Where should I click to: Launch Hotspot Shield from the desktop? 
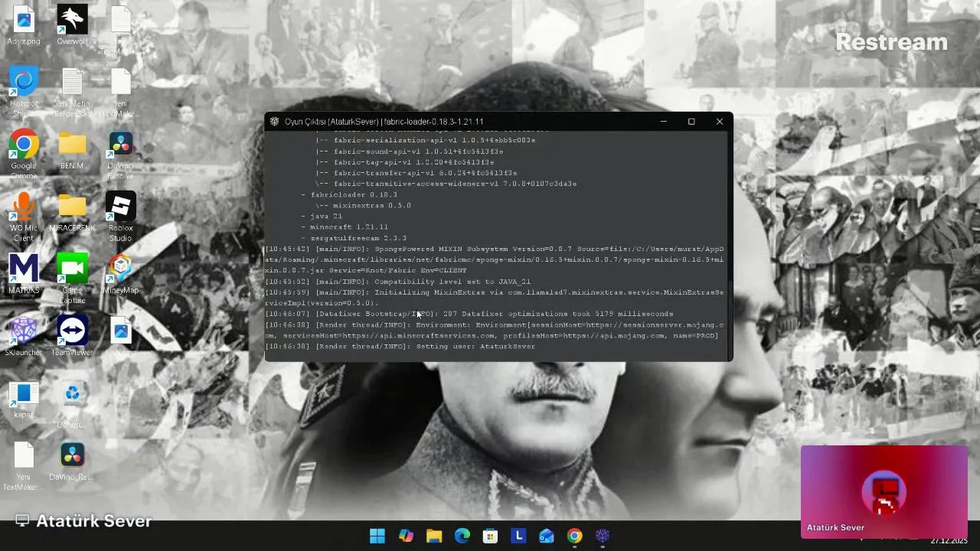click(24, 92)
